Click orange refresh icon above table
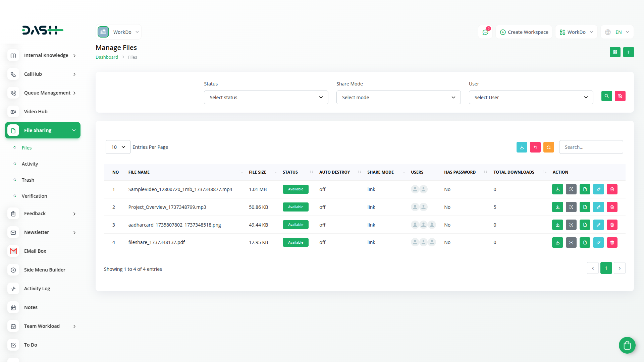 [549, 147]
